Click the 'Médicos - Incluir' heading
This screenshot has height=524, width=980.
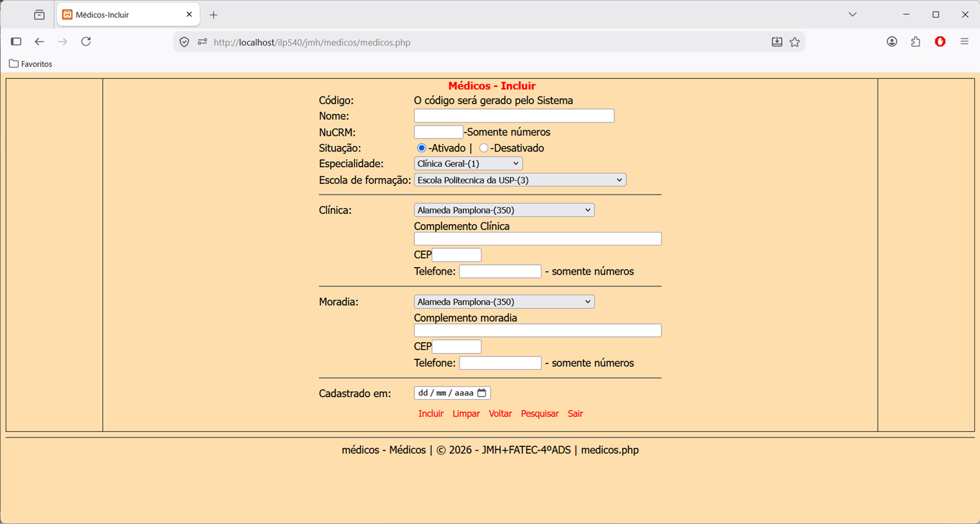click(x=492, y=85)
